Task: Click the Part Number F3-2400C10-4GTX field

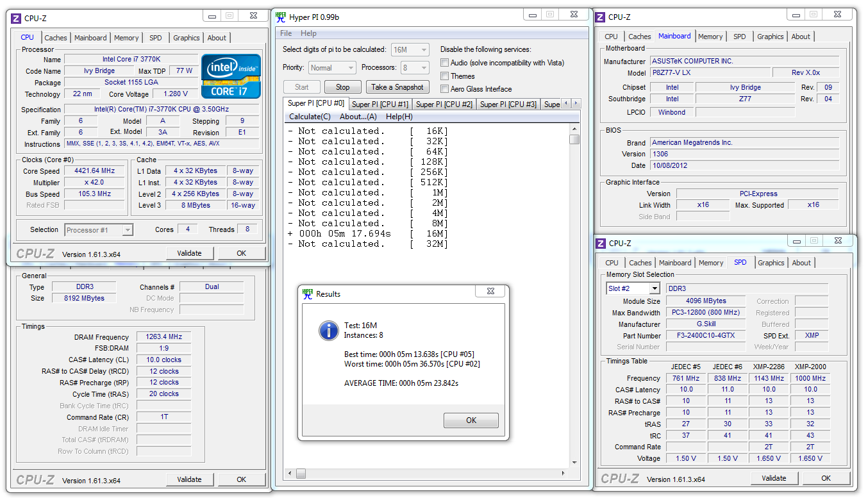Action: point(705,336)
